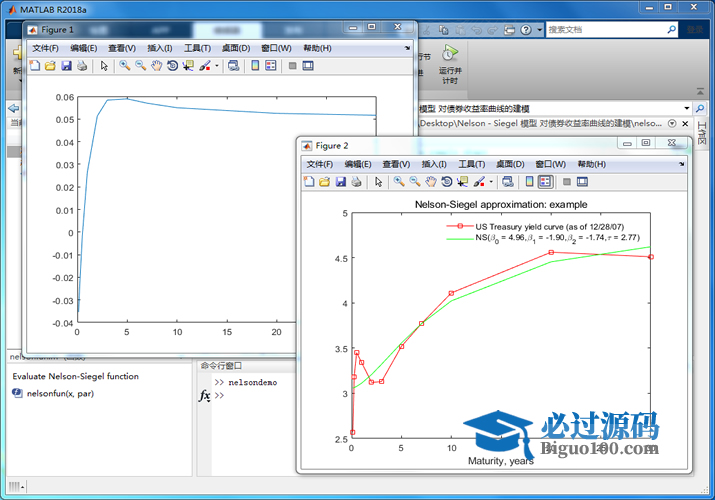Activate Rotate 3D tool in Figure 2
The height and width of the screenshot is (500, 715).
[446, 182]
